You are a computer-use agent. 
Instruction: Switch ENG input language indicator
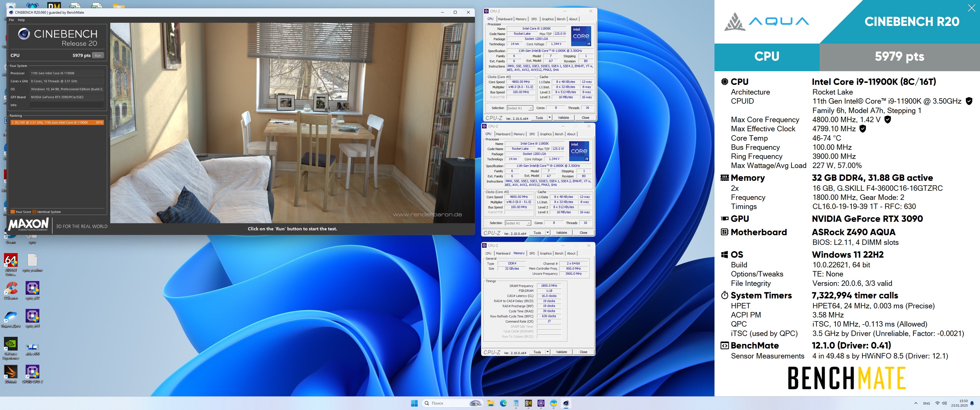pos(926,403)
